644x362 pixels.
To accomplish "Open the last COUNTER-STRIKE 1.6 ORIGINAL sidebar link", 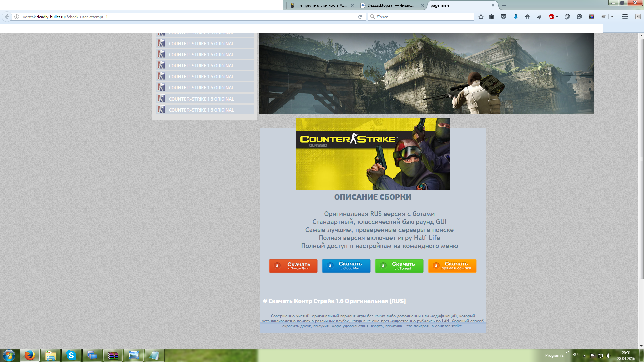I will point(205,110).
